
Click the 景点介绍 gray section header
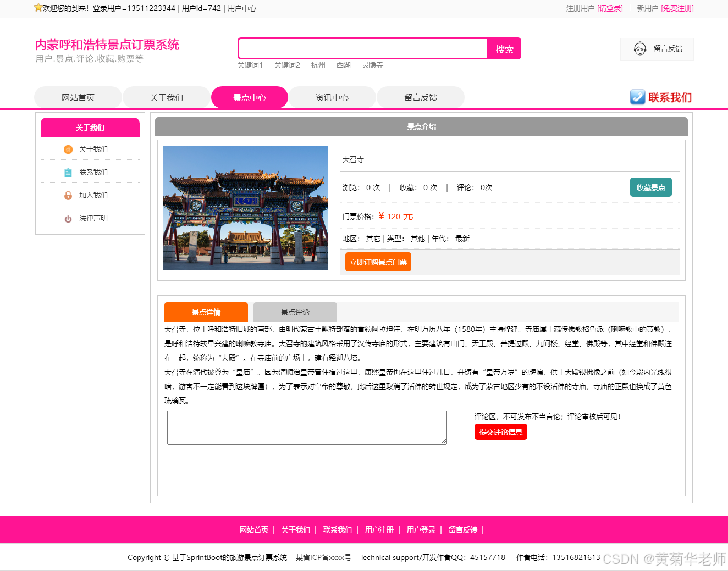(421, 126)
